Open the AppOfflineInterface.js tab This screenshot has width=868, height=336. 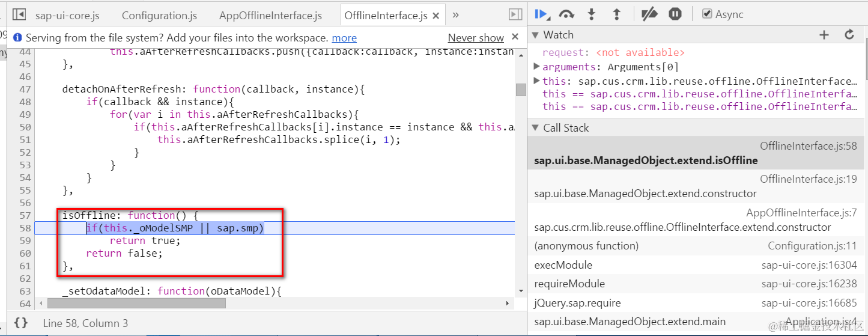point(270,16)
